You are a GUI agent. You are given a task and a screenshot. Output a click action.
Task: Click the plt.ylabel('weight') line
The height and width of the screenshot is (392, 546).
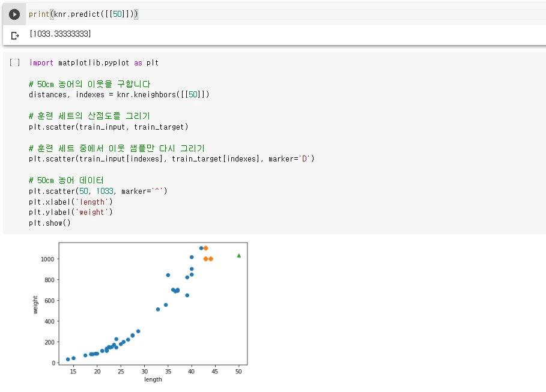click(x=71, y=213)
